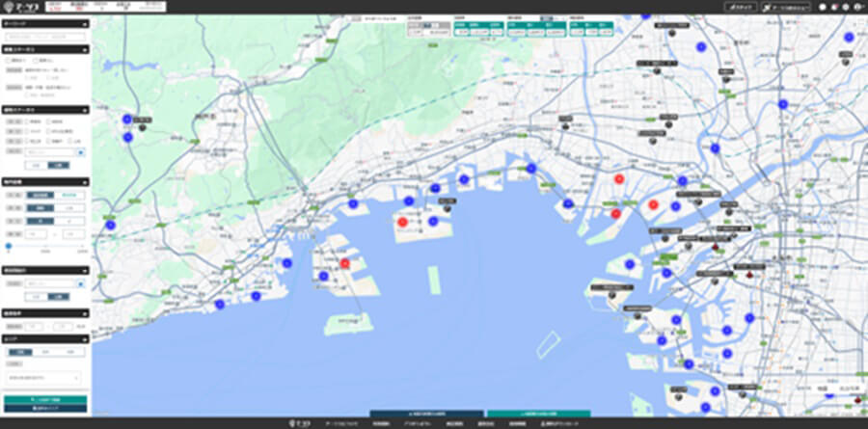Screen dimensions: 868x429
Task: Select the red cluster marker on Port Island
Action: [x=345, y=263]
